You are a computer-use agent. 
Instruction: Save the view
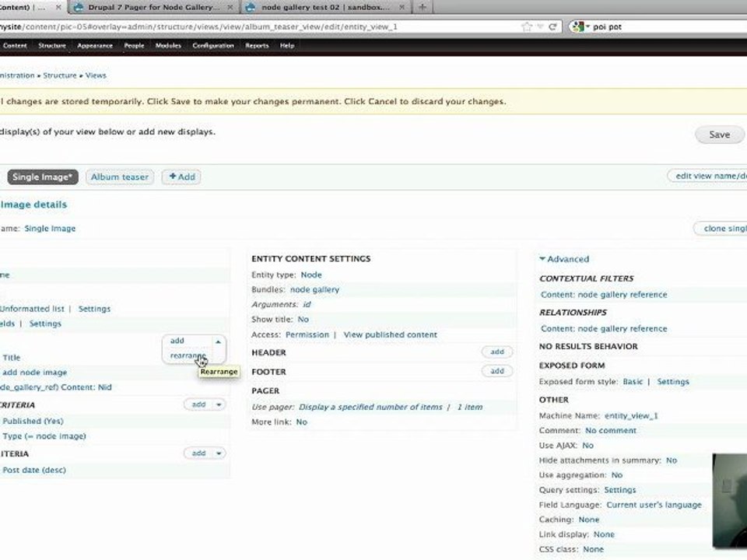click(719, 135)
